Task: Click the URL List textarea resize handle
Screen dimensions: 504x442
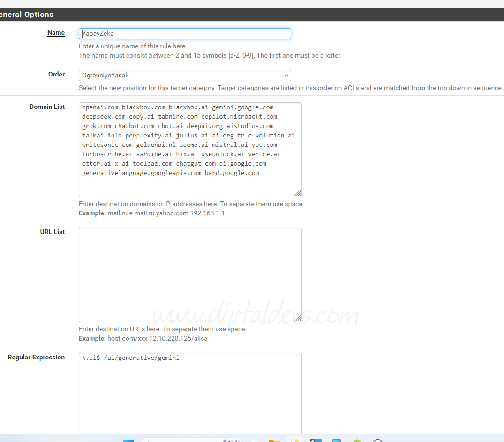Action: [298, 319]
